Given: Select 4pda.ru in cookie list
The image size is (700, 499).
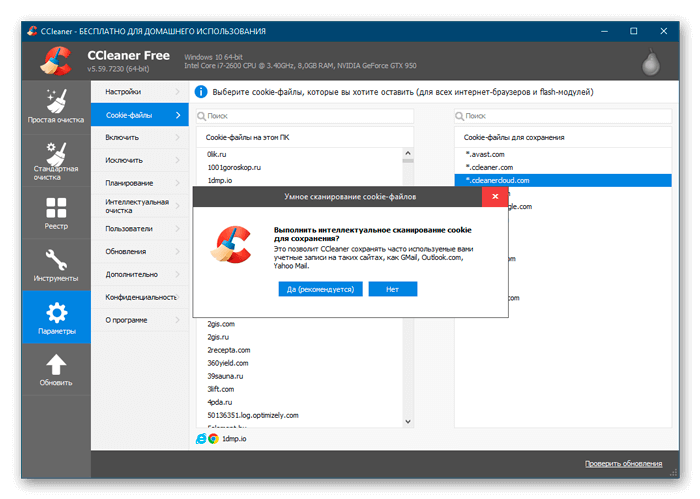Looking at the screenshot, I should (x=219, y=402).
